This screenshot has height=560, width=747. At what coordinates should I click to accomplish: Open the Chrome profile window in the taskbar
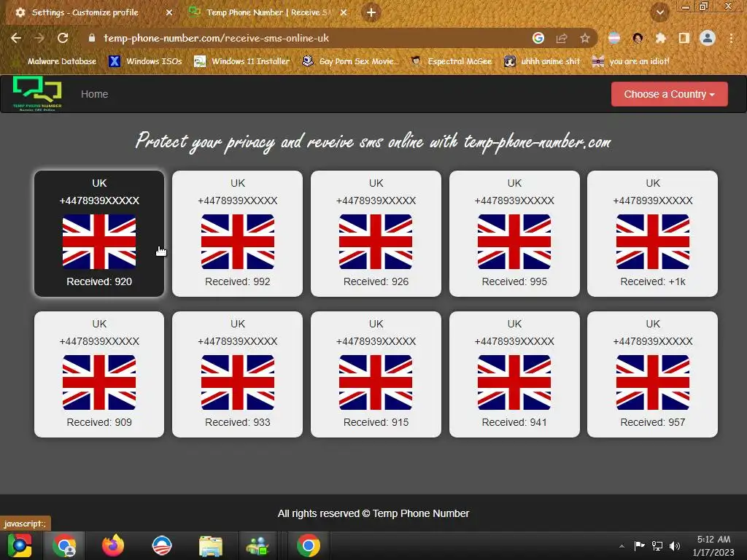click(65, 545)
